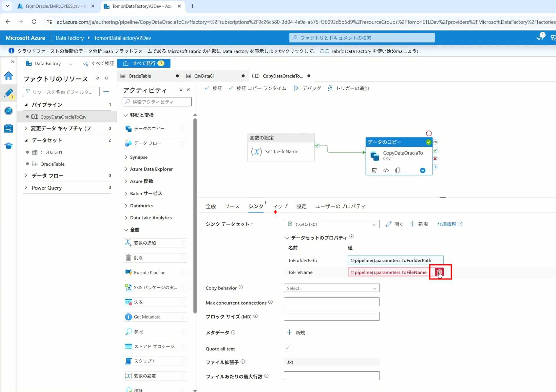
Task: Open the Home icon in left sidebar
Action: click(9, 76)
